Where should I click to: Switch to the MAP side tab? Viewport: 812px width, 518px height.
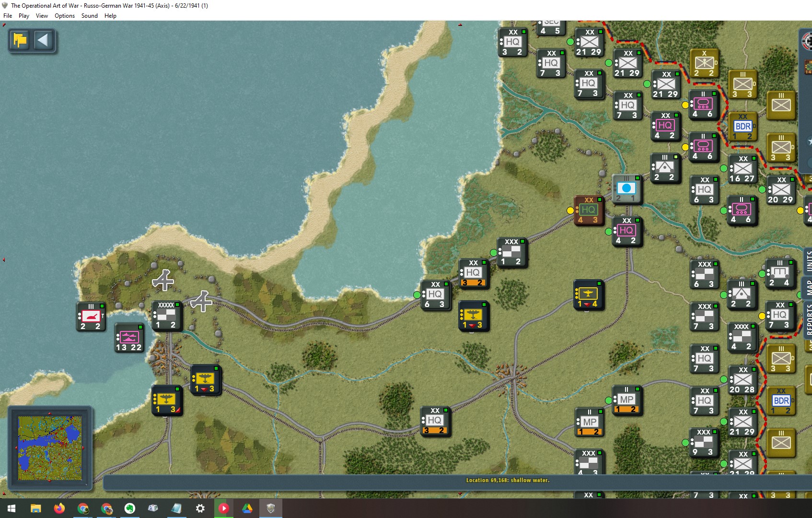(x=808, y=287)
